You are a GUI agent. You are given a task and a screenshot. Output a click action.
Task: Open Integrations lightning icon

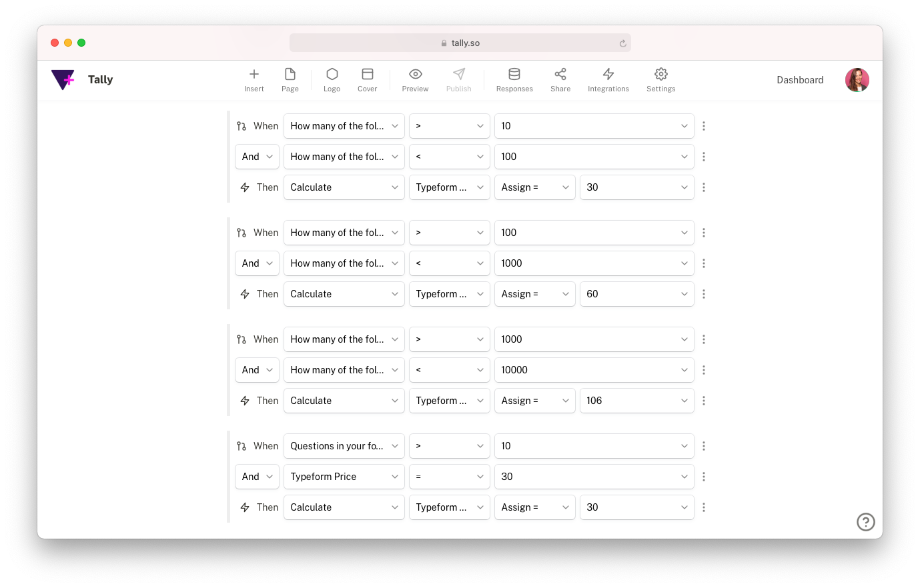tap(608, 74)
